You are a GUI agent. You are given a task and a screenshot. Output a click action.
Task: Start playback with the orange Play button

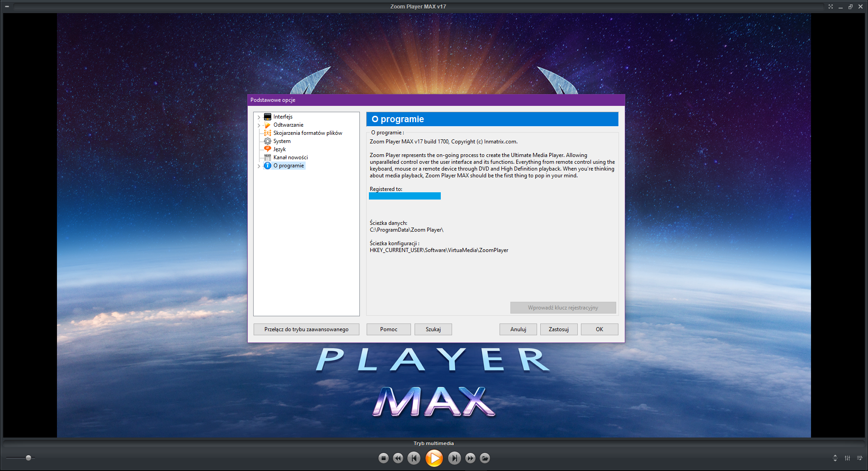click(434, 458)
